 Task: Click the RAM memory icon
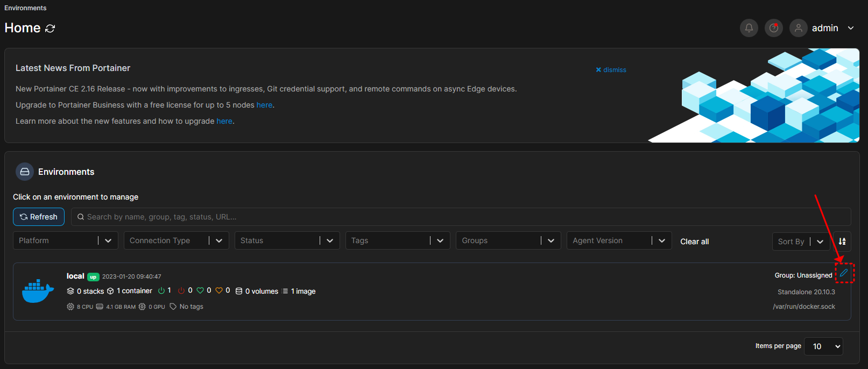coord(100,307)
